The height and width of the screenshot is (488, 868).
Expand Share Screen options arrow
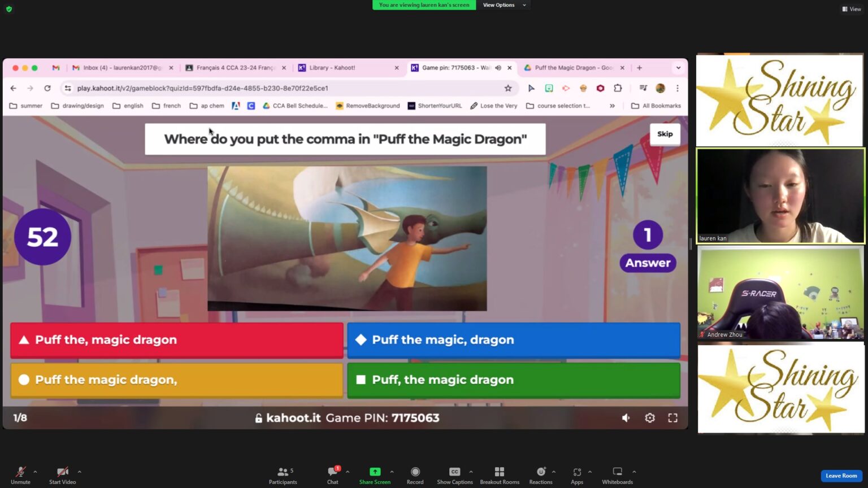pyautogui.click(x=392, y=472)
